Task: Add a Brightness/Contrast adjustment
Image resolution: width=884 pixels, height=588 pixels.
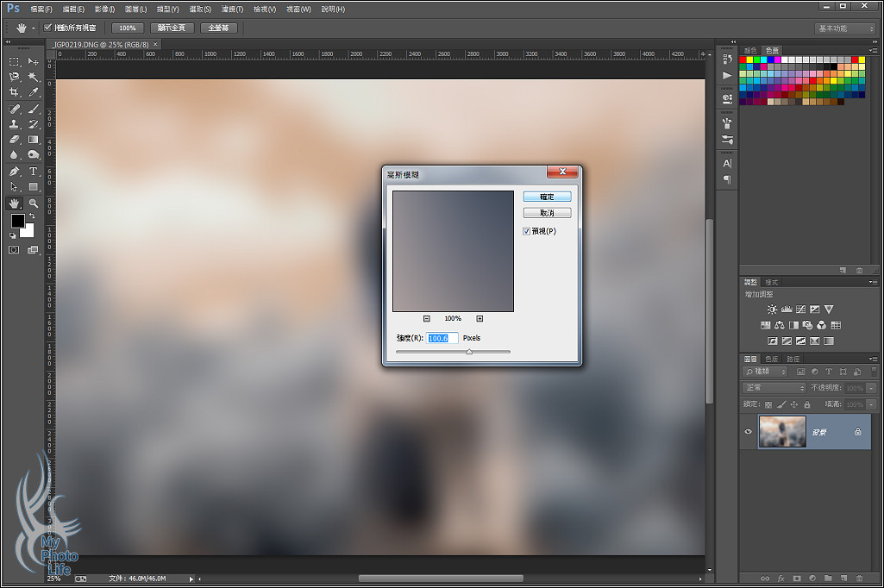Action: 772,309
